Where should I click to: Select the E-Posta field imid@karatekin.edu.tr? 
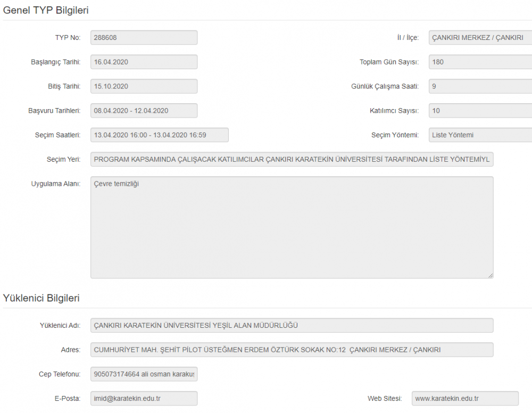(x=144, y=398)
